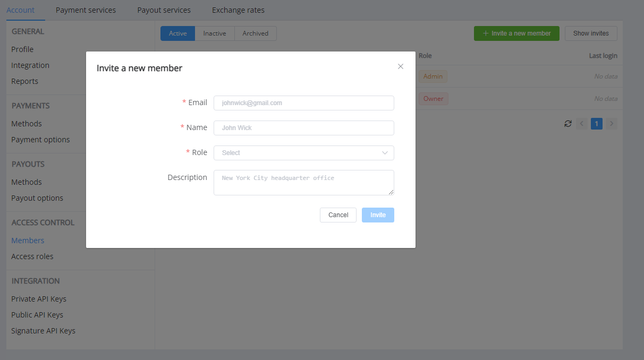Type in the Email input field
The width and height of the screenshot is (644, 360).
(303, 103)
